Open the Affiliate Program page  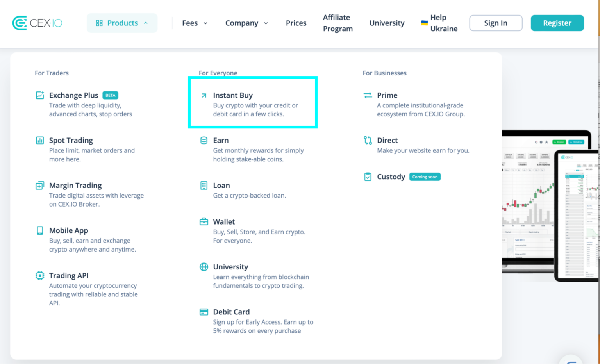tap(337, 23)
